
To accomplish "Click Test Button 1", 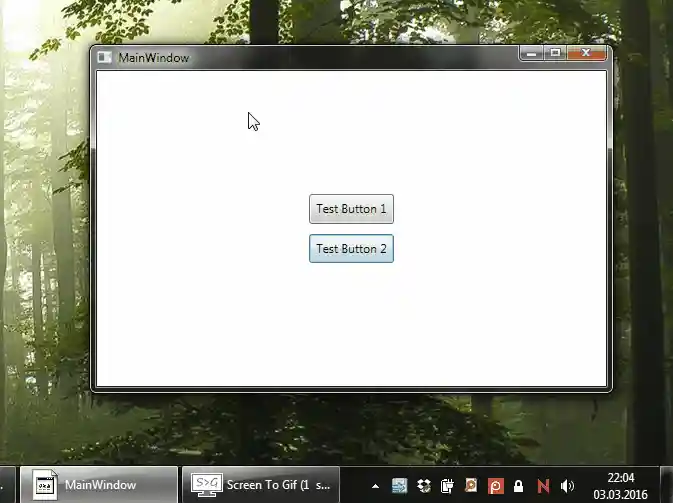I will pyautogui.click(x=351, y=209).
